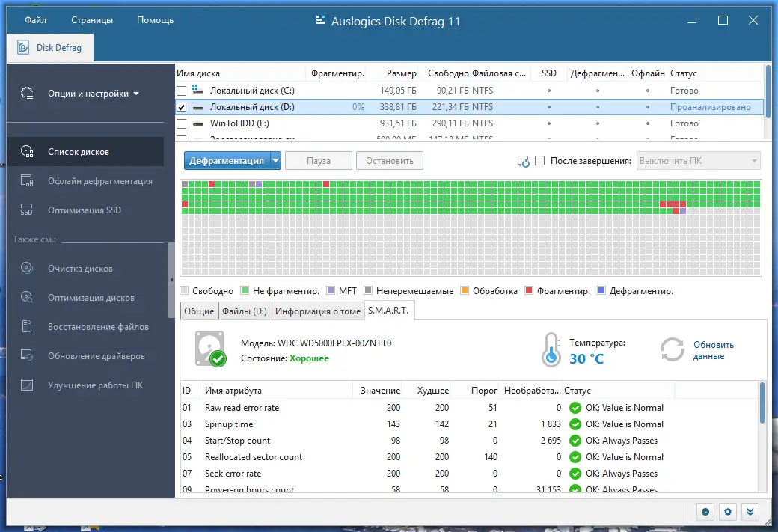The height and width of the screenshot is (532, 778).
Task: Uncheck the Local disk (D:) checkbox
Action: tap(182, 107)
